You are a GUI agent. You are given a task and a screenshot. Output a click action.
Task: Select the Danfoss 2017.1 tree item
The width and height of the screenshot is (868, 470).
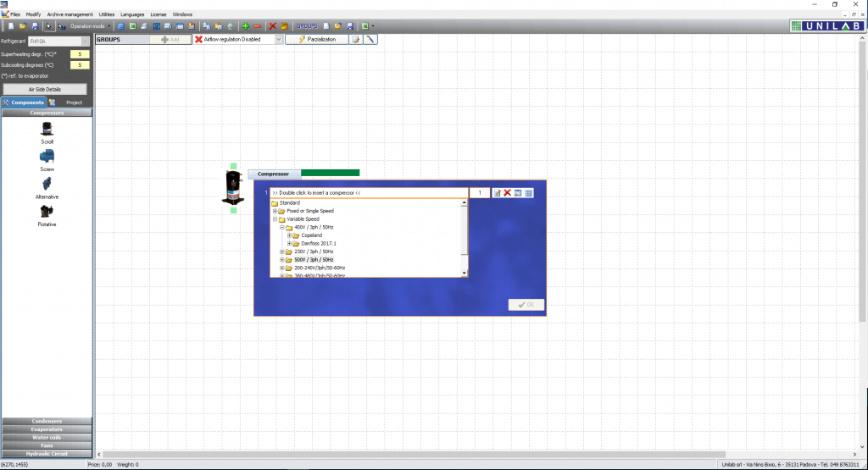(319, 243)
